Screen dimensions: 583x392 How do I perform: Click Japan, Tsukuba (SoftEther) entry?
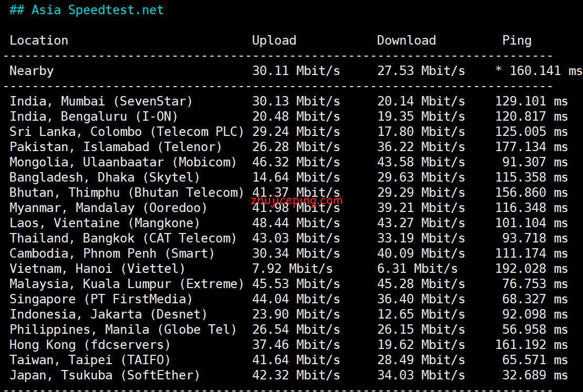coord(105,375)
